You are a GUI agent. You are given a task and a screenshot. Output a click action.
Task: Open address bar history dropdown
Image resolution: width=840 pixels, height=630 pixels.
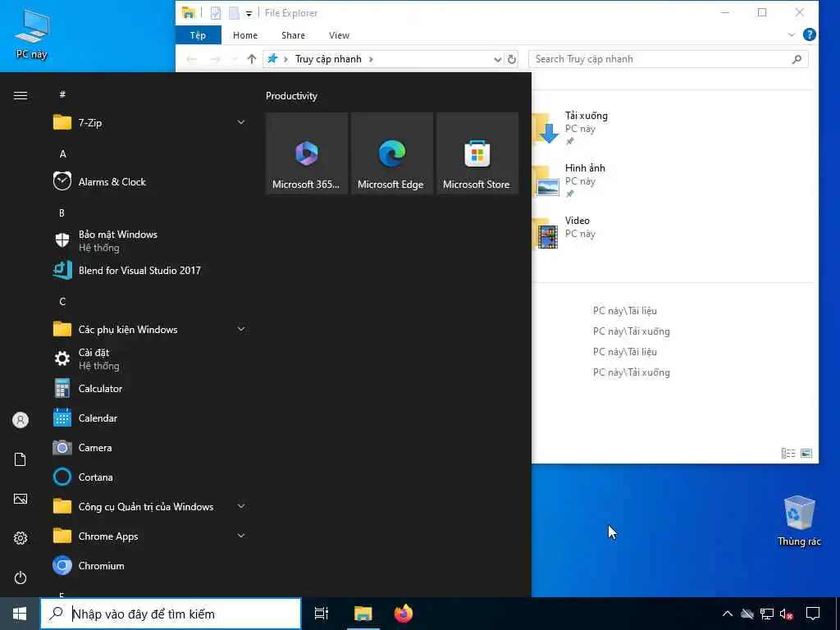point(498,59)
